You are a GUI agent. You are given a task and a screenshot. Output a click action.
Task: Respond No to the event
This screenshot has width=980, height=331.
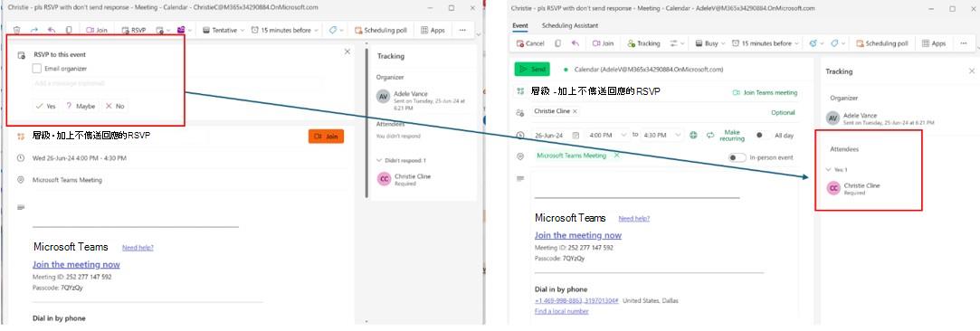pos(115,106)
